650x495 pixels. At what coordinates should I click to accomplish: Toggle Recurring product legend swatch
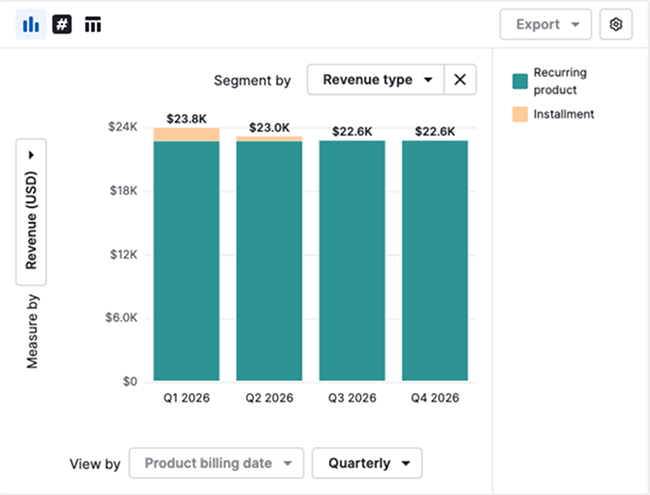coord(520,81)
